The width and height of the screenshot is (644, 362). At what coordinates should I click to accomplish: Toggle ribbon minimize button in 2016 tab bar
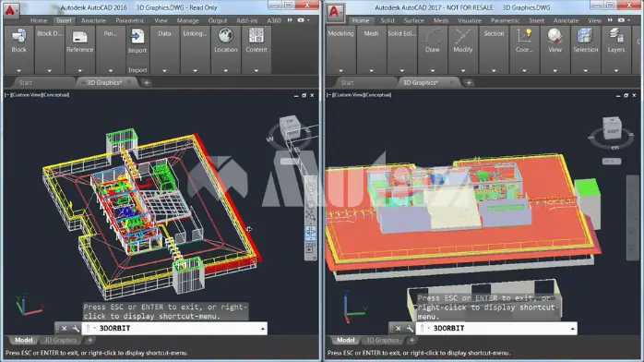click(302, 20)
